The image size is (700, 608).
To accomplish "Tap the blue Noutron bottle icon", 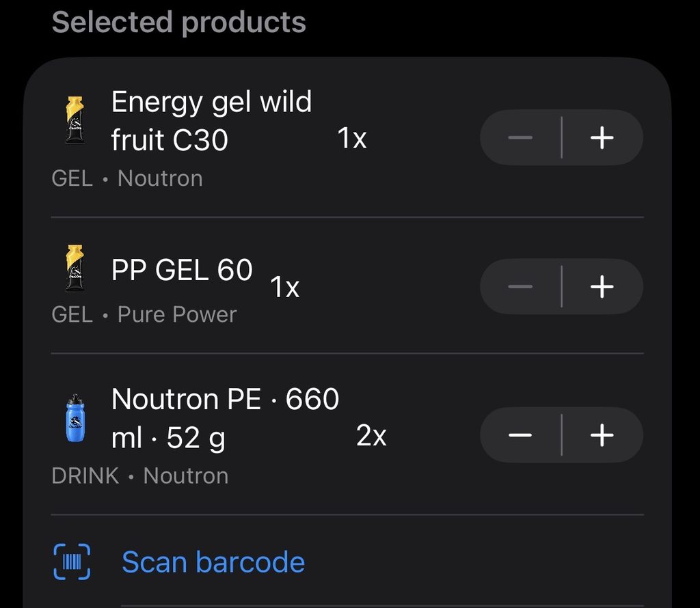I will tap(75, 418).
